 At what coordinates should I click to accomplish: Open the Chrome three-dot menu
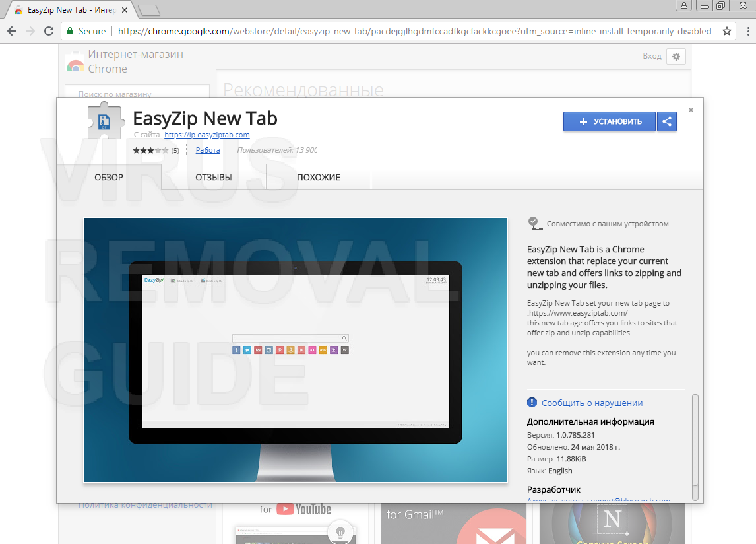point(748,32)
